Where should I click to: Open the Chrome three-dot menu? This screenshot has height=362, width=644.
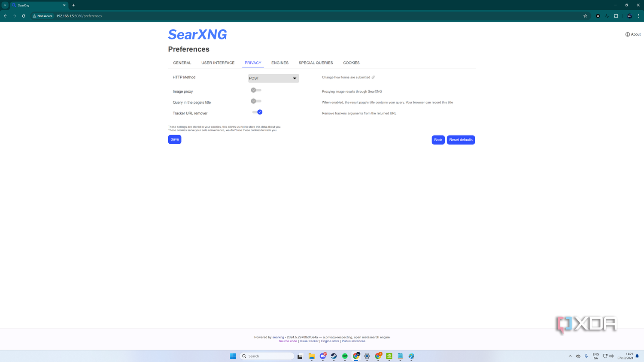coord(638,16)
